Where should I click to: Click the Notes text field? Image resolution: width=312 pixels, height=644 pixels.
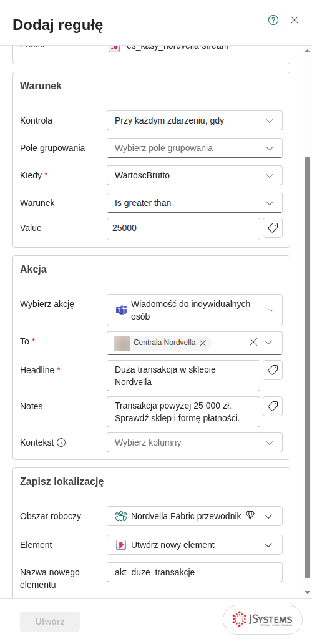click(x=183, y=412)
